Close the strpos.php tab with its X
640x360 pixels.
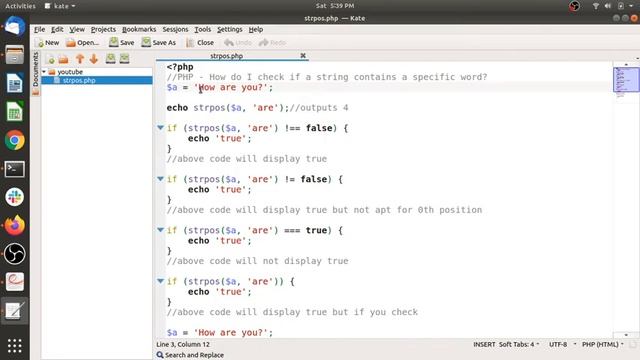tap(303, 56)
